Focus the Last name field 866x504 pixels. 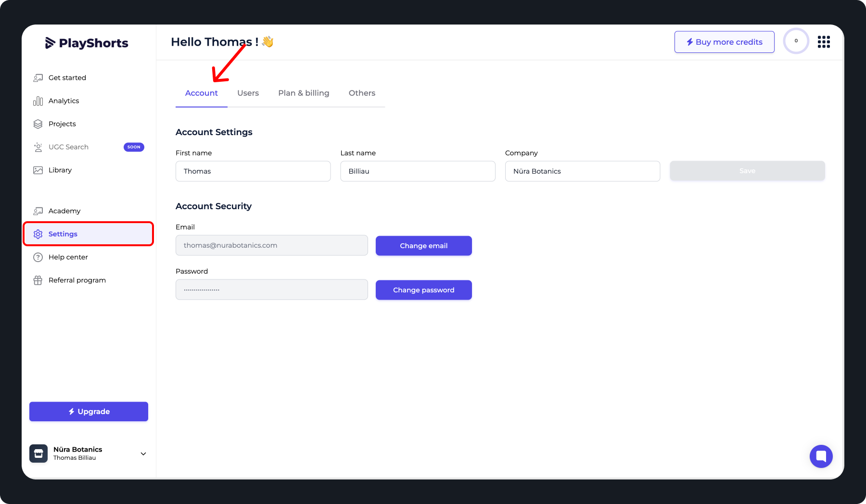coord(418,171)
